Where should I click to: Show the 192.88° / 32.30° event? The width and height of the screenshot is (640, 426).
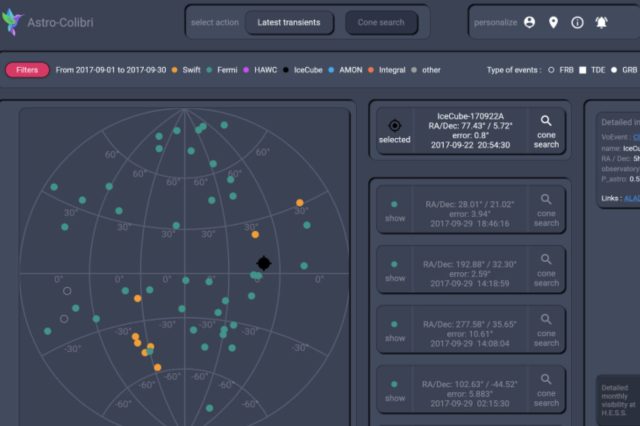tap(394, 270)
